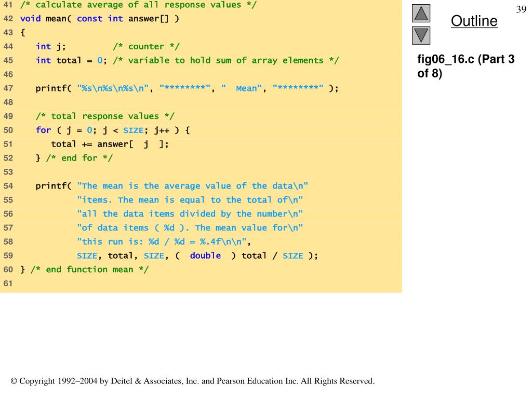Click line number 53
The width and height of the screenshot is (532, 399).
click(x=8, y=172)
